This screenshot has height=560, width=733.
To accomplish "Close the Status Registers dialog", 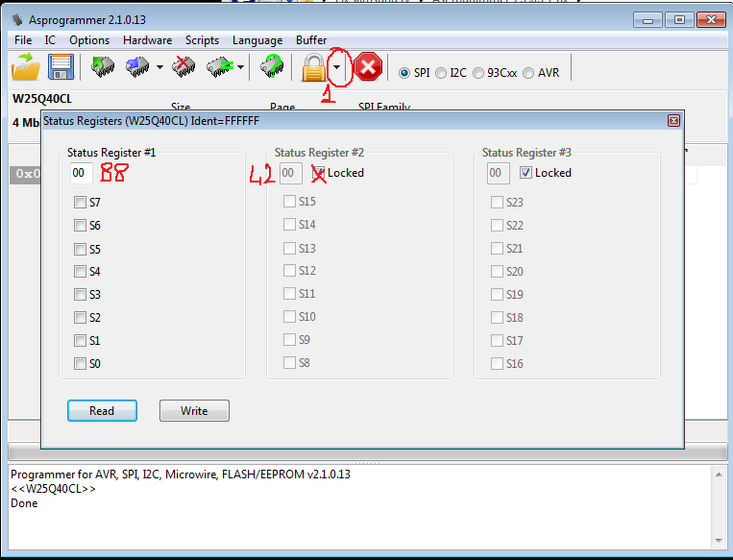I will click(x=673, y=121).
